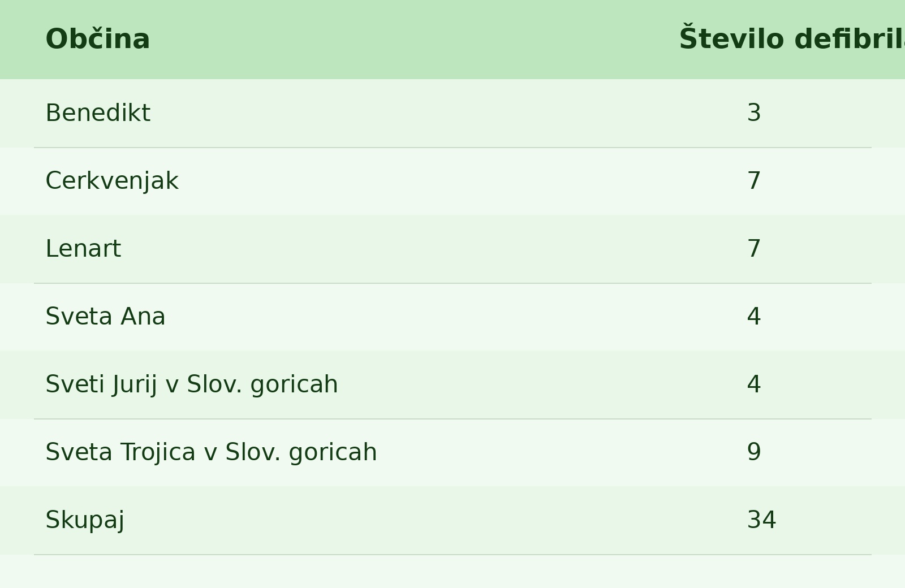Click the count 9 for Sveta Trojica
The height and width of the screenshot is (588, 905).
754,453
